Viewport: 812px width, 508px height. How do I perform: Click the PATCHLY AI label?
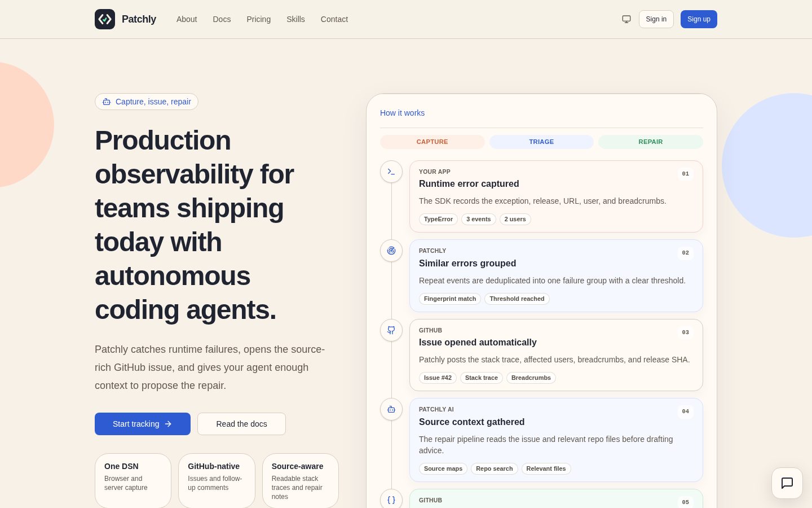pyautogui.click(x=436, y=409)
